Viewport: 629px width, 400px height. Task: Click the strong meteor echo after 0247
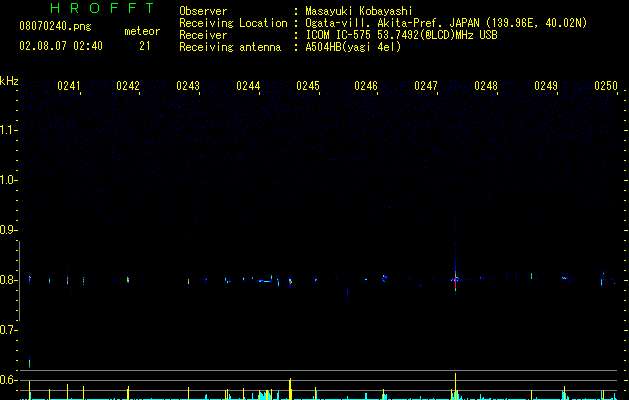click(455, 279)
